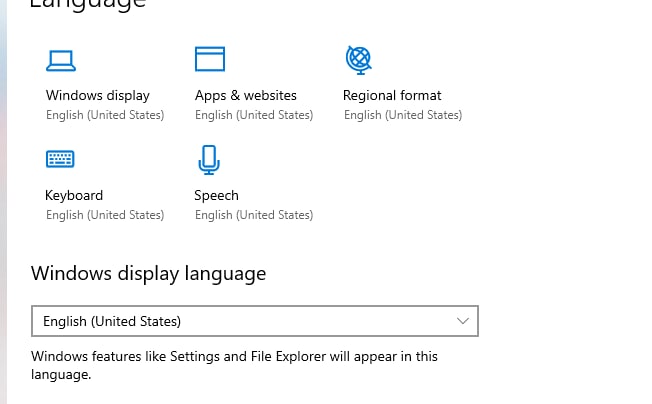The height and width of the screenshot is (404, 652).
Task: Open the Keyboard label
Action: pyautogui.click(x=74, y=195)
